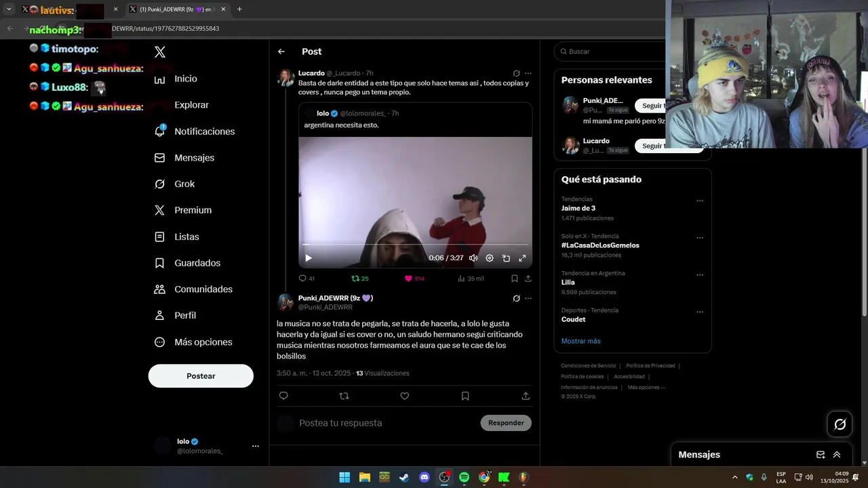Viewport: 868px width, 488px height.
Task: Open the #LaCasaDeLosGemelos trend
Action: [x=600, y=245]
